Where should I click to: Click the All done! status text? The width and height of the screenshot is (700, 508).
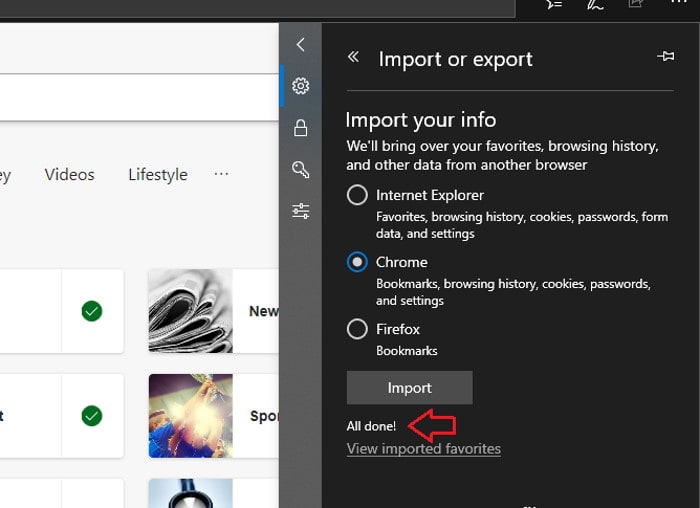(x=371, y=426)
